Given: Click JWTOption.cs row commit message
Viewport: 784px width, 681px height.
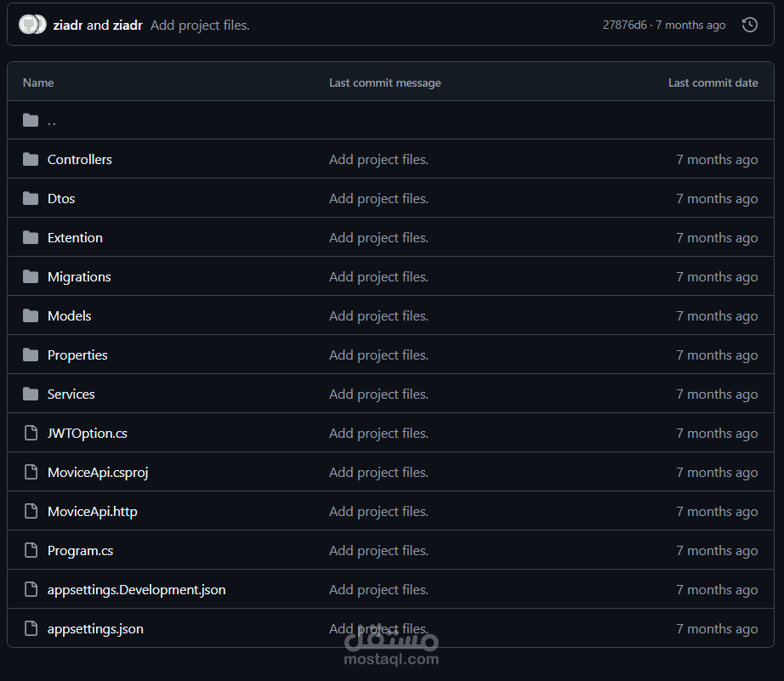Looking at the screenshot, I should click(378, 433).
